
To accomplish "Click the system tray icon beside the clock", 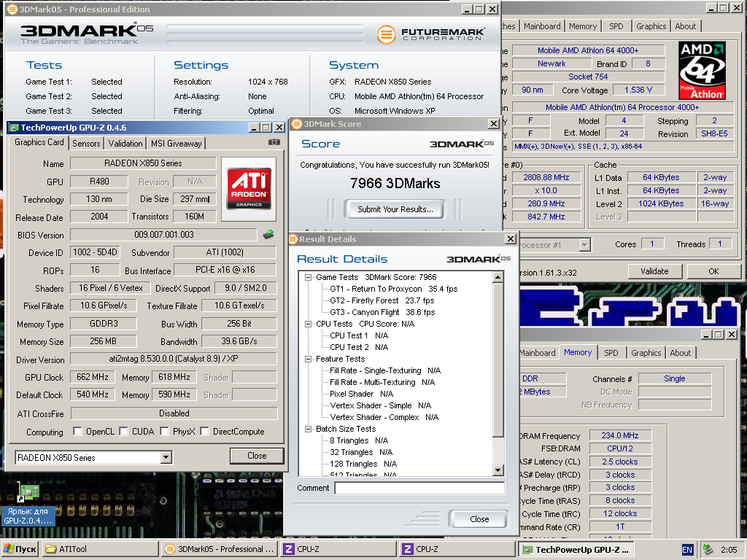I will (x=708, y=550).
